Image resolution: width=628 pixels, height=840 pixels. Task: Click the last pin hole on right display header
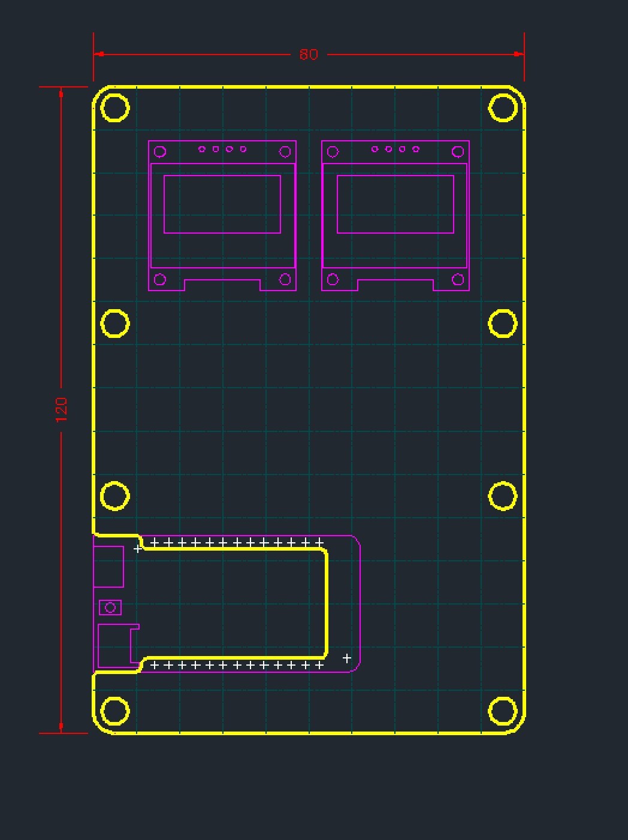coord(416,149)
